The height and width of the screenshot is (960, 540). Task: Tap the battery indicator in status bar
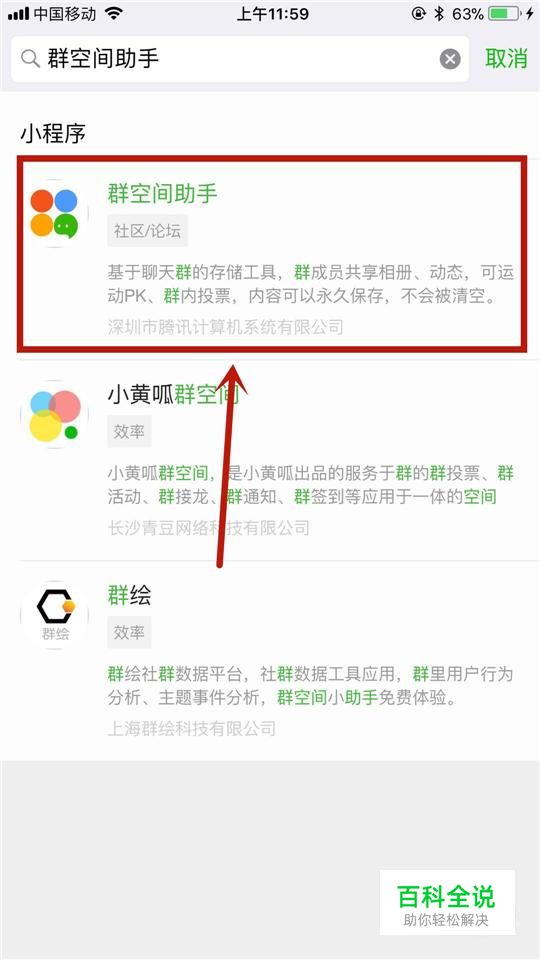click(x=504, y=14)
